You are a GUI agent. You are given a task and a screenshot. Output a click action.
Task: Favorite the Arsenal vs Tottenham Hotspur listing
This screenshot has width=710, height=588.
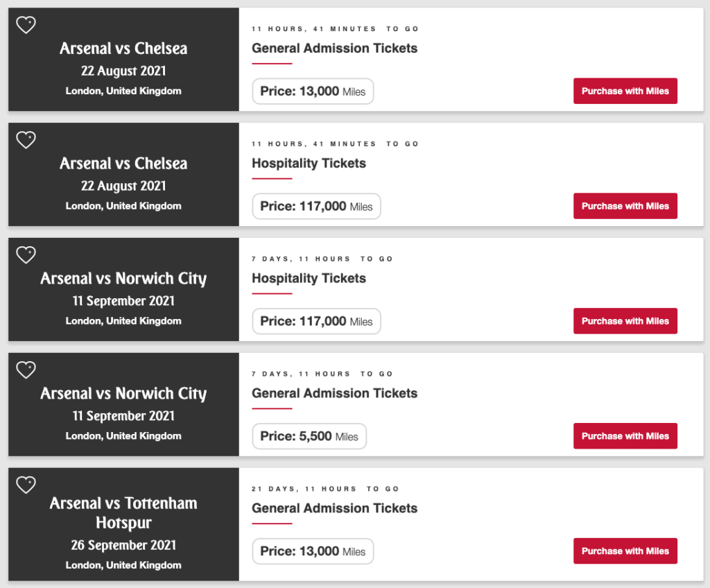coord(26,485)
